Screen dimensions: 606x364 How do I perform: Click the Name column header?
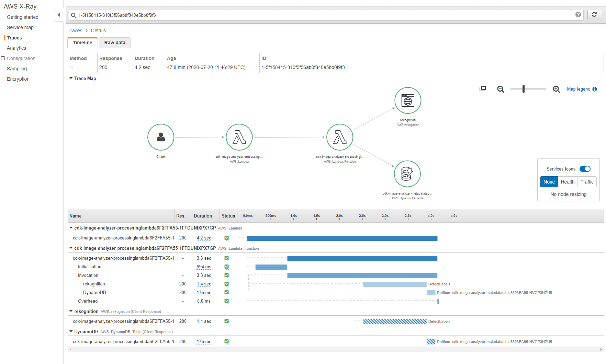(x=75, y=216)
